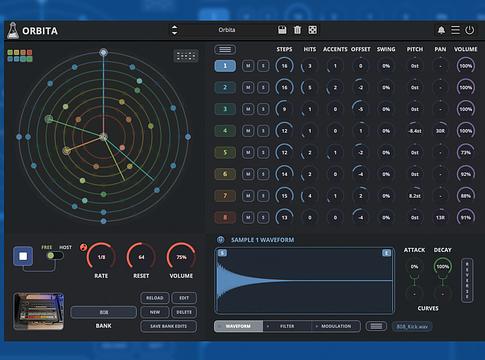The width and height of the screenshot is (485, 360).
Task: Click the New bank button
Action: (155, 312)
